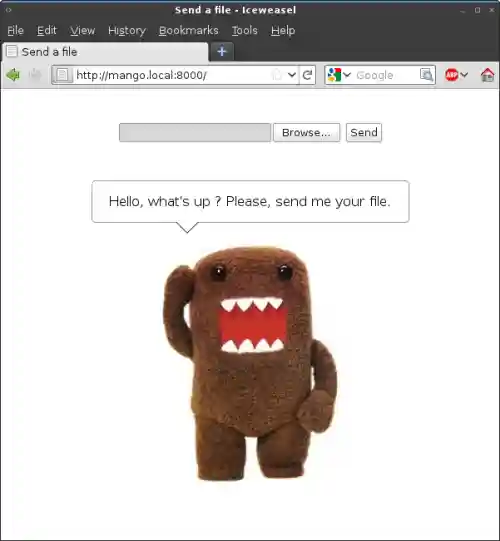The height and width of the screenshot is (541, 500).
Task: Click the window menu icon in title bar
Action: click(8, 10)
